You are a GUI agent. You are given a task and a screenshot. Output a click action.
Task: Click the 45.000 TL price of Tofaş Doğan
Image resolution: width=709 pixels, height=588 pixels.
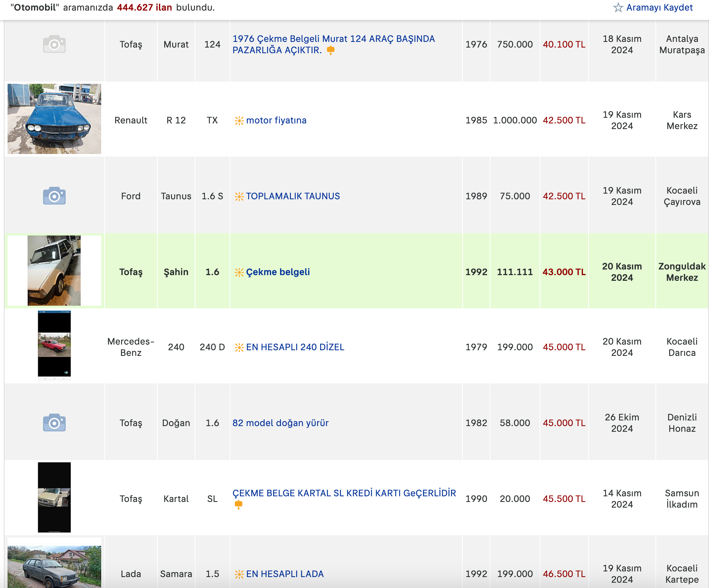(564, 423)
